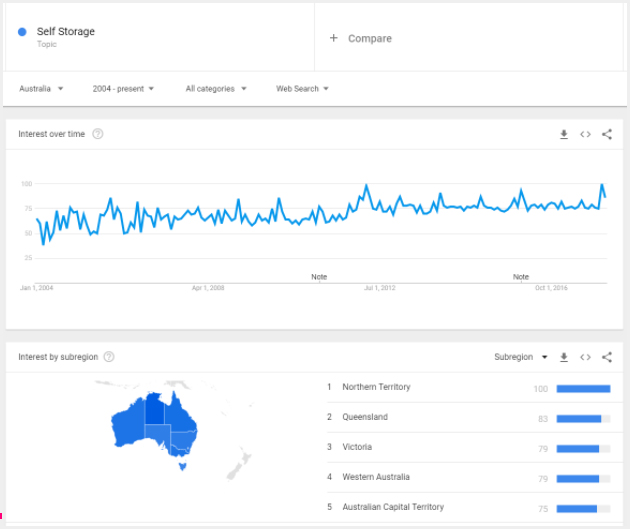Open help for Interest over time
Image resolution: width=630 pixels, height=529 pixels.
(98, 134)
